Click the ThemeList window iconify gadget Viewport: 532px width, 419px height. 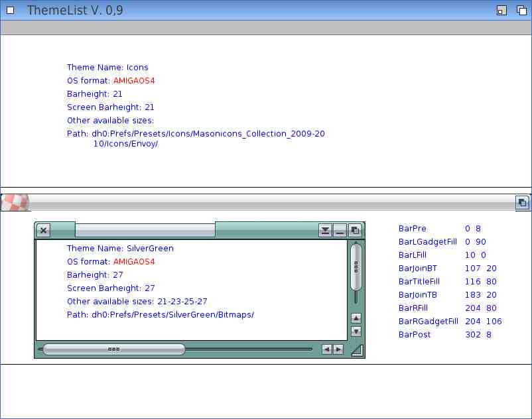pos(501,10)
